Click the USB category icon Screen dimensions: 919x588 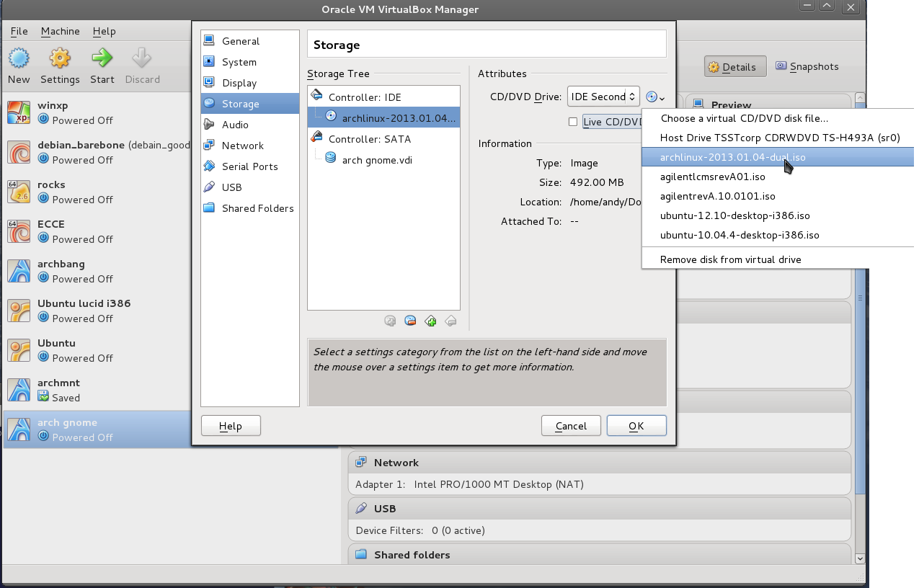pos(209,187)
